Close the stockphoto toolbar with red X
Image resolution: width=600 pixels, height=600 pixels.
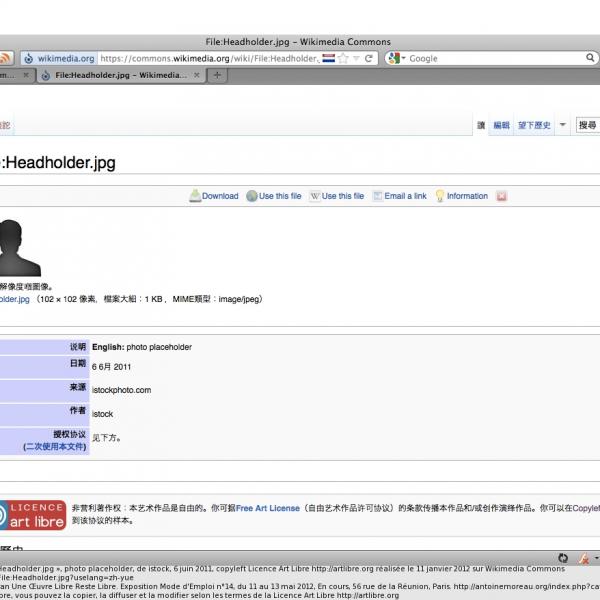pos(501,196)
